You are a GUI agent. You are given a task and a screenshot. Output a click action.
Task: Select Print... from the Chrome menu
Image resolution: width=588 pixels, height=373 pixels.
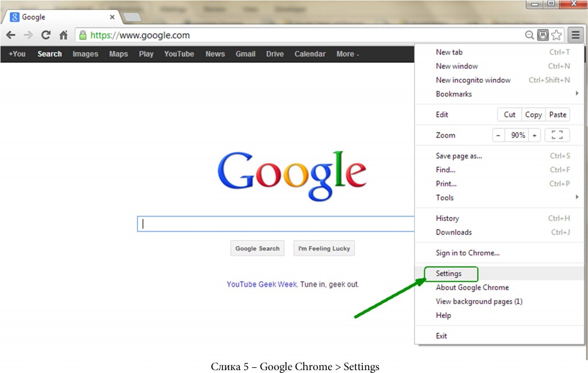pos(500,183)
